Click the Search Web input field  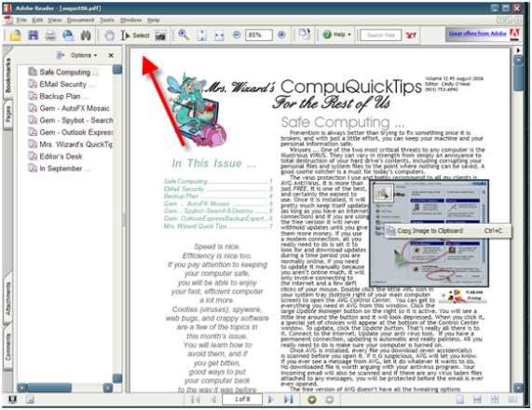click(x=381, y=34)
